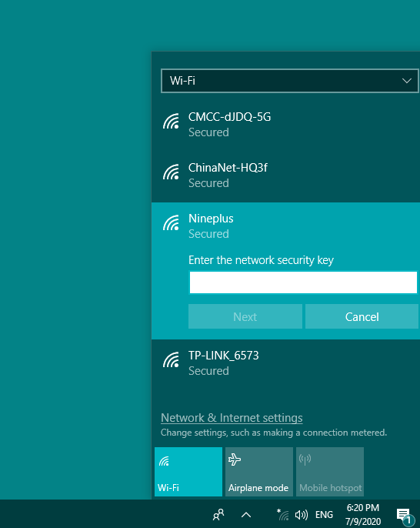Viewport: 420px width, 528px height.
Task: Expand the Wi-Fi adapter dropdown
Action: pyautogui.click(x=290, y=81)
